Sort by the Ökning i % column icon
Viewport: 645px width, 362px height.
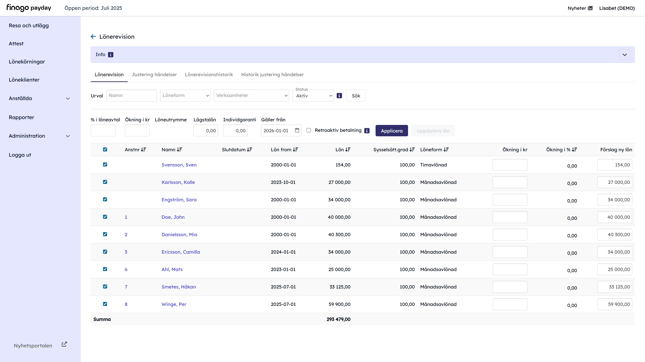(575, 150)
